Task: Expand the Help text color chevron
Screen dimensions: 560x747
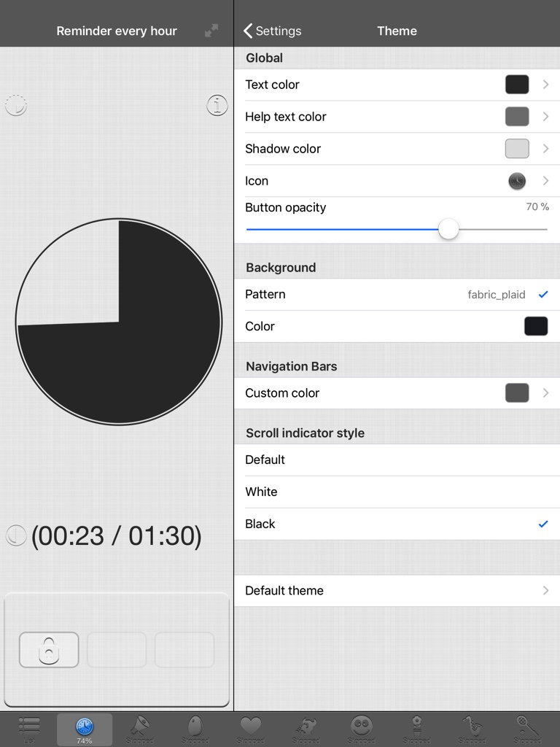Action: [545, 117]
